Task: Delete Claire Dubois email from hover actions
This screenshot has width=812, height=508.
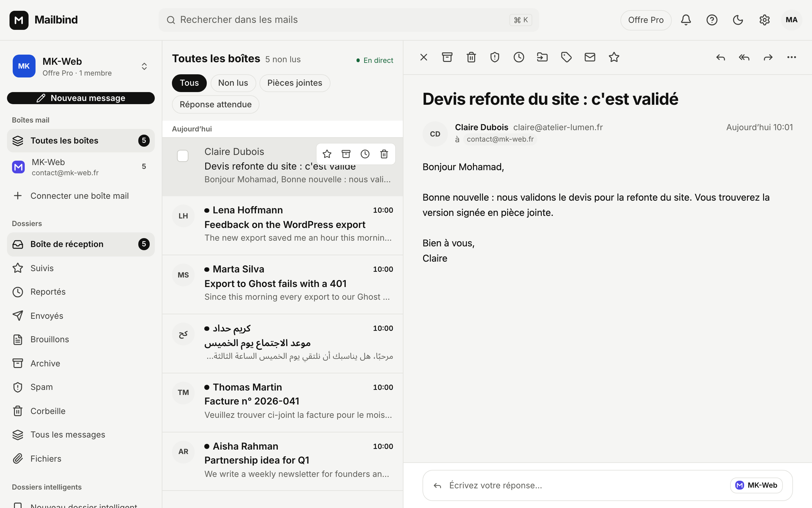Action: [384, 154]
